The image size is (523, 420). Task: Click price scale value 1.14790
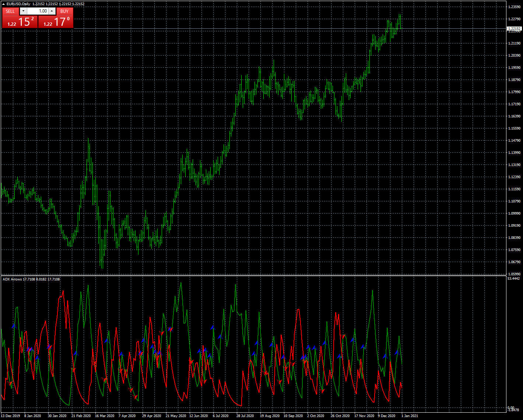[514, 141]
